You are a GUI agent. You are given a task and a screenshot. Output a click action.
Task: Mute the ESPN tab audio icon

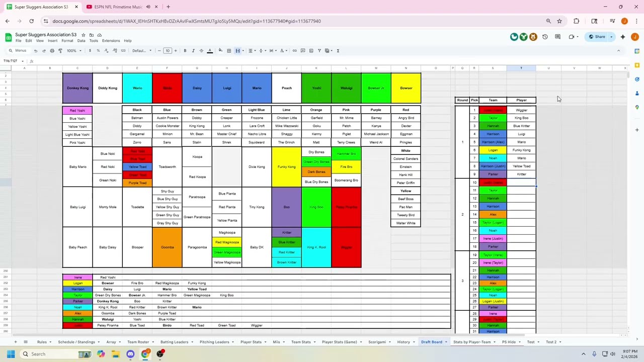[148, 7]
